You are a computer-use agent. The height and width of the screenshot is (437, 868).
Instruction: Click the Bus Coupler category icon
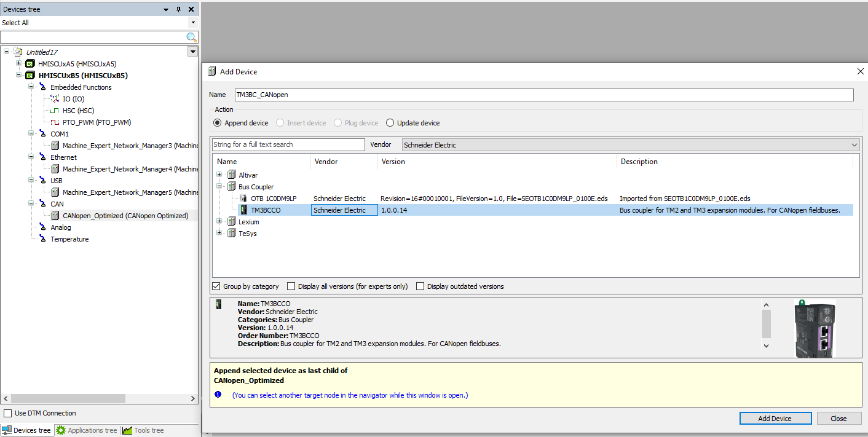231,187
